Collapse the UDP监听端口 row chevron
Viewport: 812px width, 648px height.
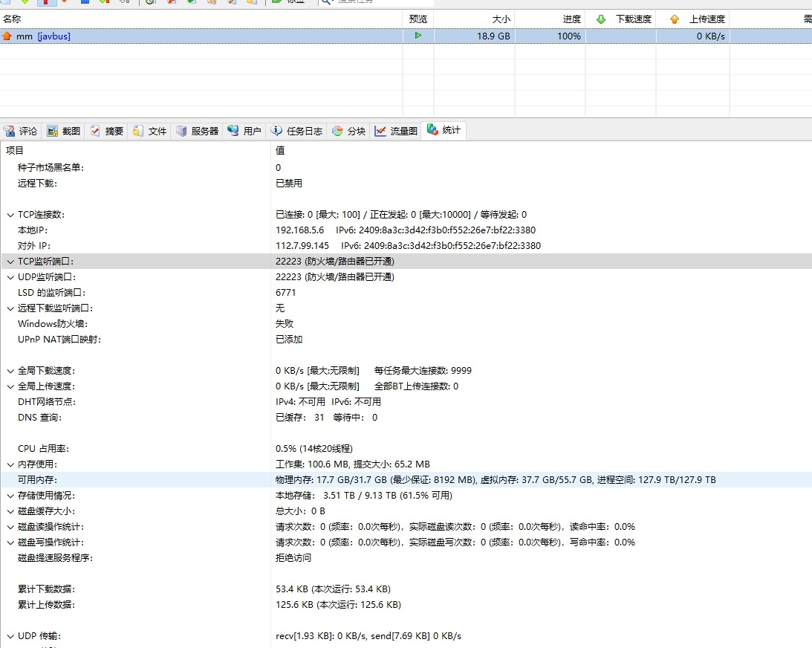pos(10,277)
